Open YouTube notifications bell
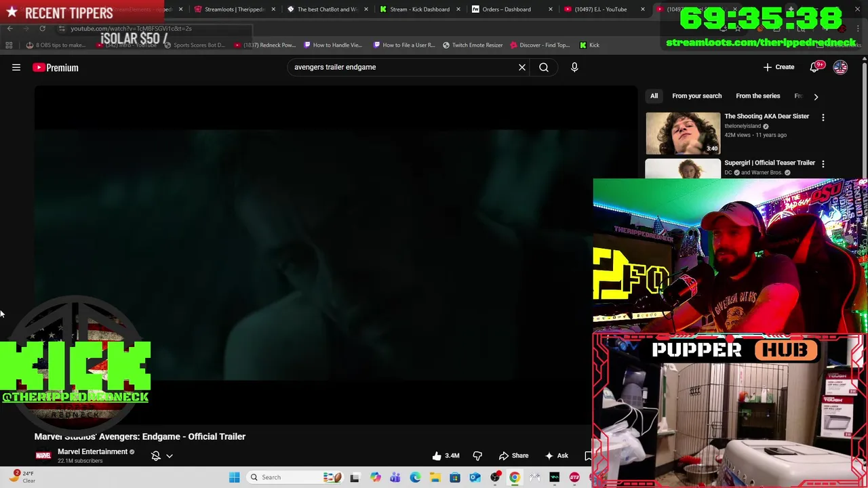 [x=814, y=67]
